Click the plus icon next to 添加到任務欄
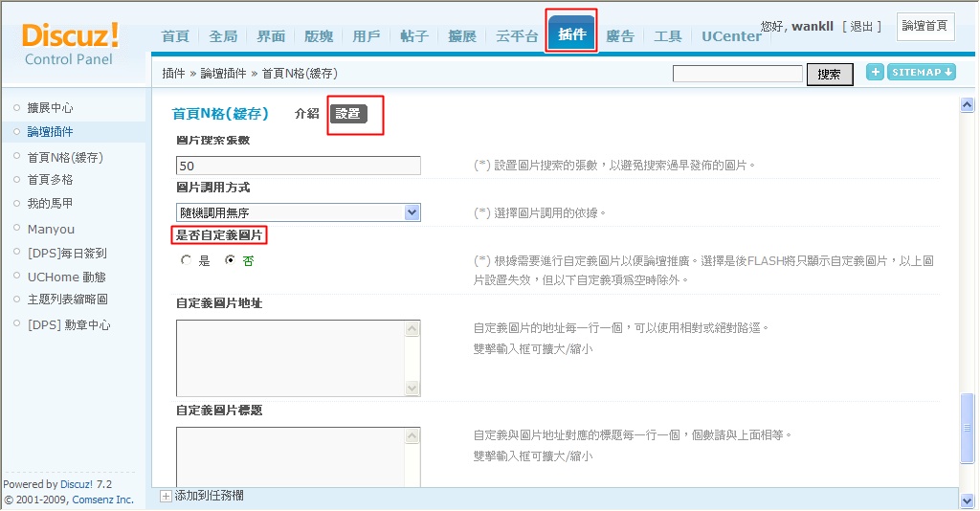 pyautogui.click(x=166, y=496)
